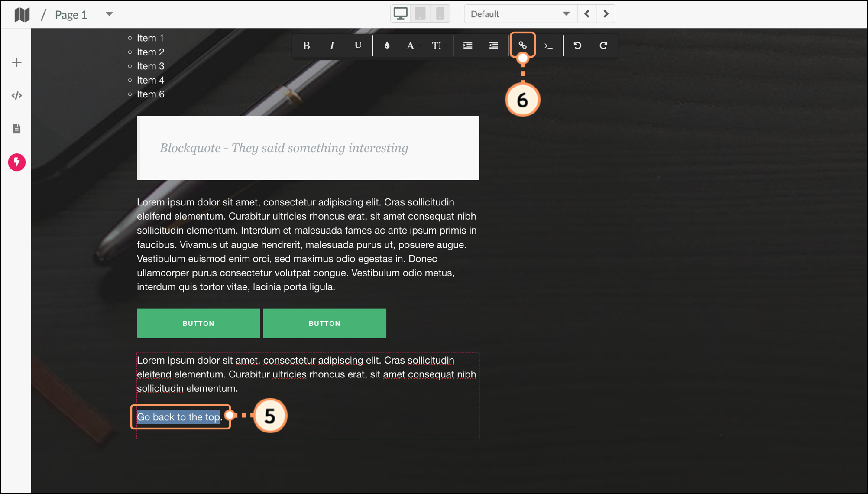Open the code prompt toolbar icon
The height and width of the screenshot is (494, 868).
coord(548,45)
